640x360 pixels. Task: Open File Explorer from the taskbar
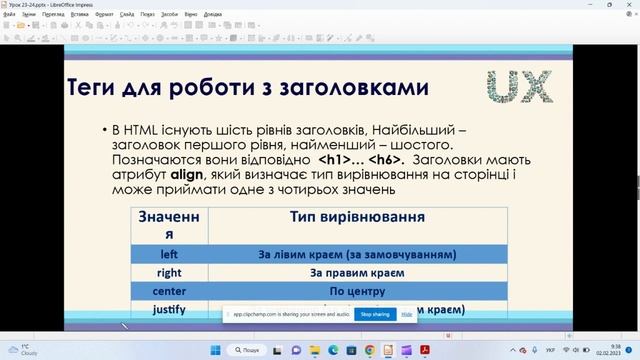(315, 350)
